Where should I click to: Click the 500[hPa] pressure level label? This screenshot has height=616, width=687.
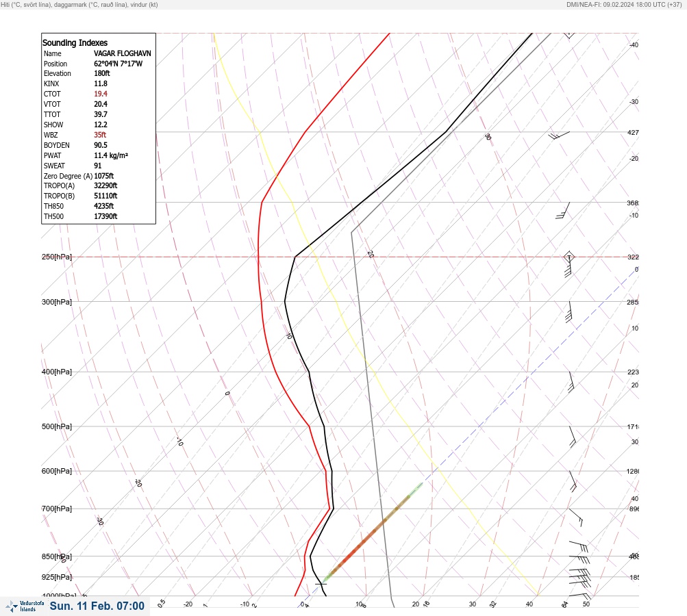(x=57, y=426)
